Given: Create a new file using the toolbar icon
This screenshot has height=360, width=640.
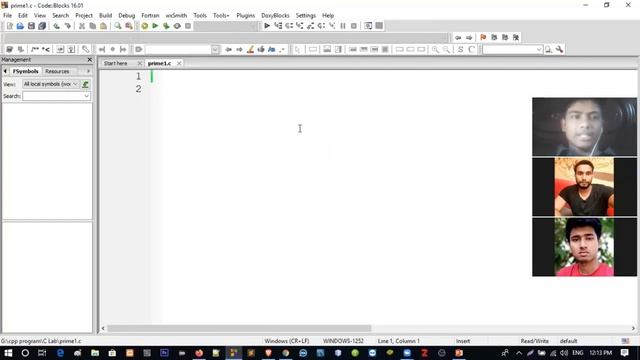Looking at the screenshot, I should click(x=9, y=26).
